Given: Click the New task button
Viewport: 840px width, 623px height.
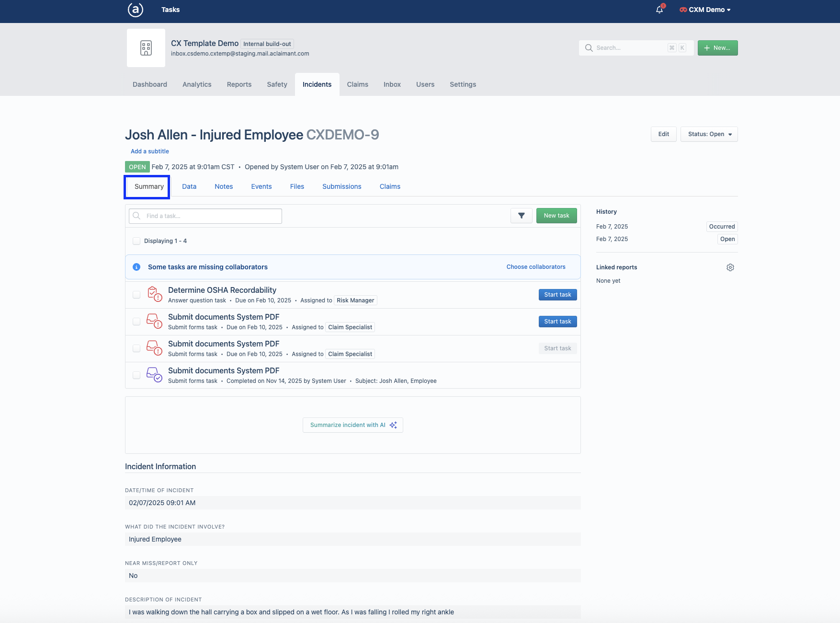Looking at the screenshot, I should click(556, 216).
